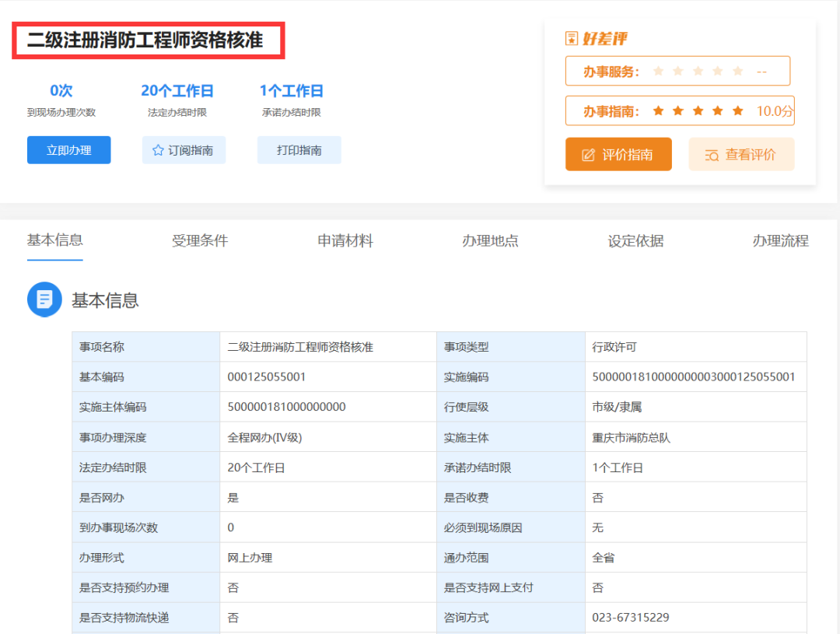Show the 办理流程 tab
840x634 pixels.
pos(780,241)
